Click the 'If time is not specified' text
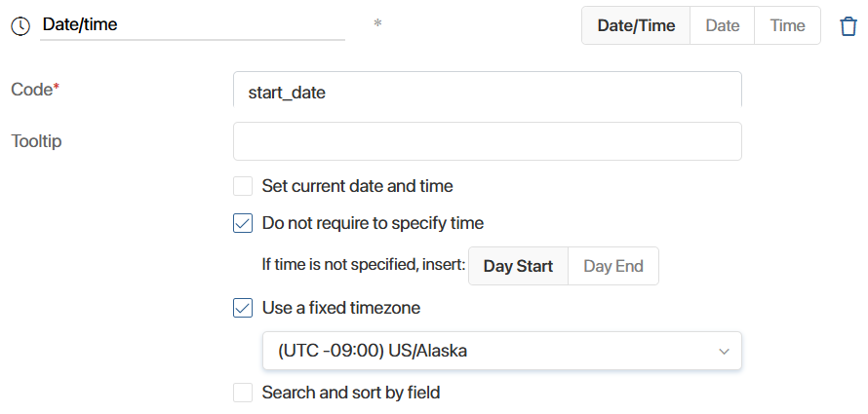Viewport: 868px width, 414px height. [364, 266]
